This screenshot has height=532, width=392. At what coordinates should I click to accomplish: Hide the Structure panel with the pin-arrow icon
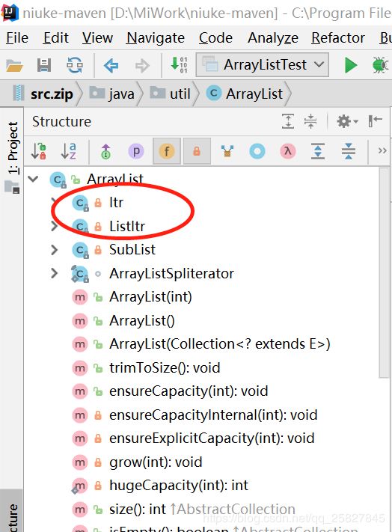[376, 120]
